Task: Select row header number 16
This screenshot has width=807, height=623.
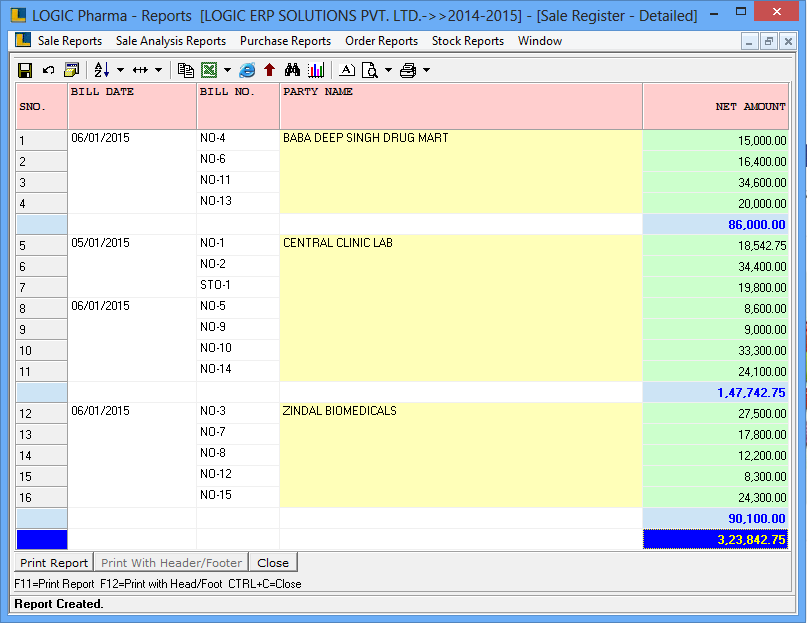Action: (42, 497)
